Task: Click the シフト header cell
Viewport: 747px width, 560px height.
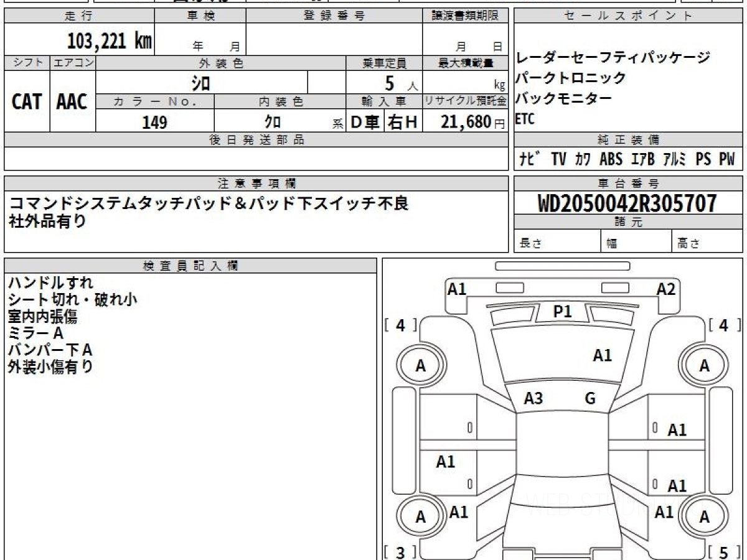Action: [27, 63]
